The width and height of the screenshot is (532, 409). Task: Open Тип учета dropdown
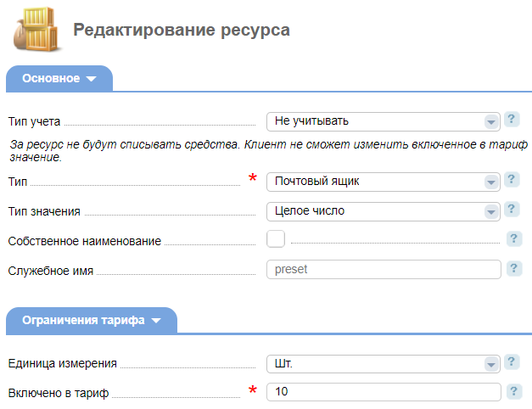coord(383,121)
